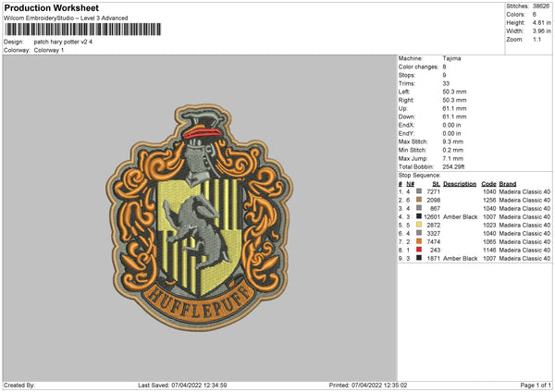The height and width of the screenshot is (392, 555).
Task: Click the 'Colorway 1' value
Action: 49,50
